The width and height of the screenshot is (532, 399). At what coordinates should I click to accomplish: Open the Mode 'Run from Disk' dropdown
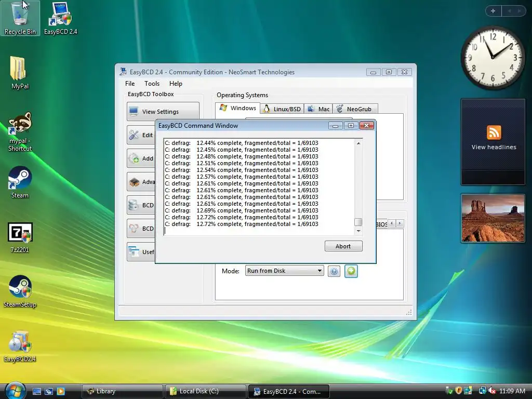[284, 271]
